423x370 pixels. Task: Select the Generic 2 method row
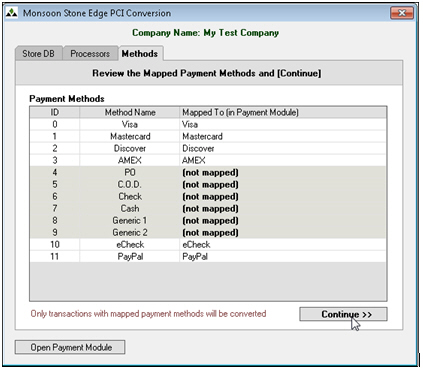[208, 232]
